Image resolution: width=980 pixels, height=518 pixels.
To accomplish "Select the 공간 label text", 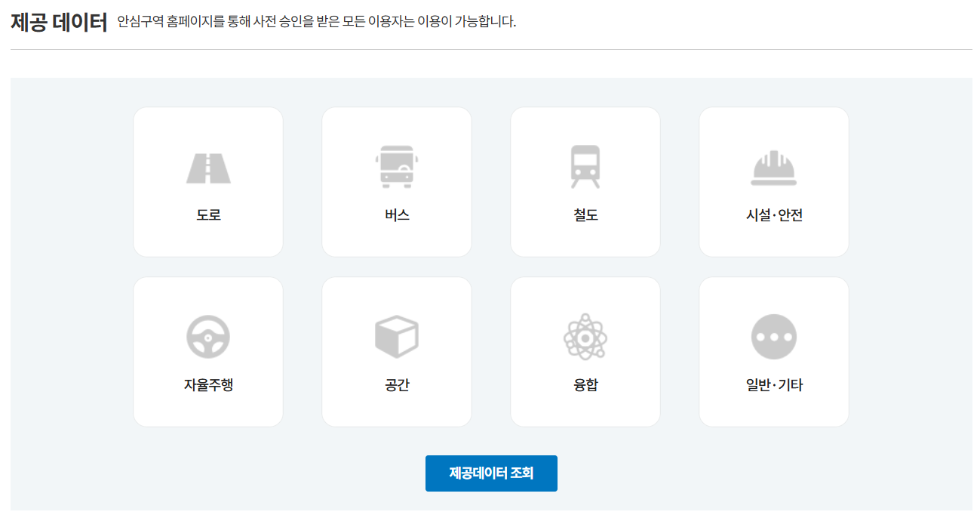I will [397, 385].
